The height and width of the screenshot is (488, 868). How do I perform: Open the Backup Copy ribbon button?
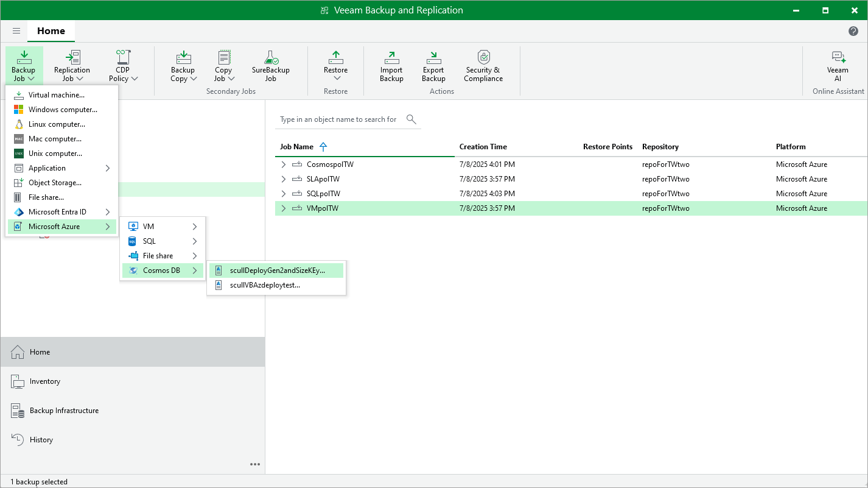[183, 66]
